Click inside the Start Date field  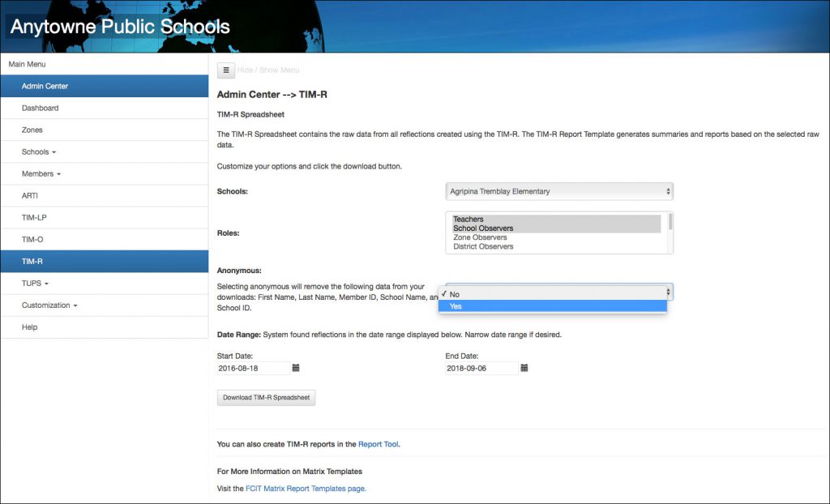click(251, 367)
